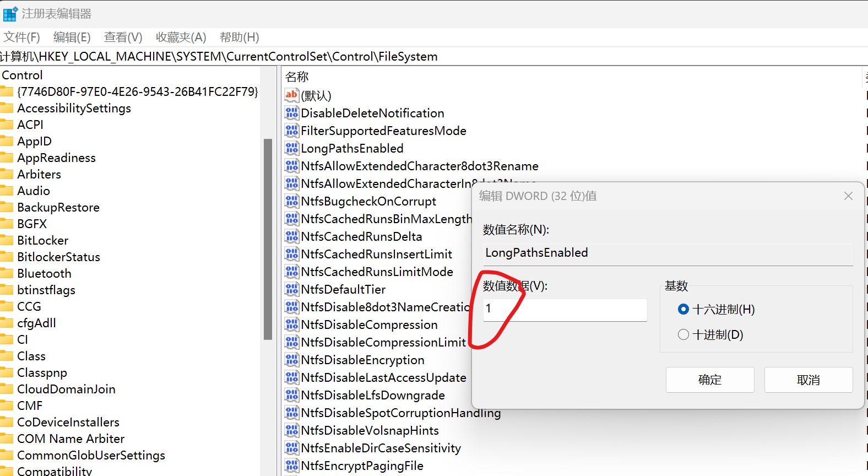Screen dimensions: 868x476
Task: Open the 收藏夹(A) favorites menu
Action: pyautogui.click(x=181, y=37)
